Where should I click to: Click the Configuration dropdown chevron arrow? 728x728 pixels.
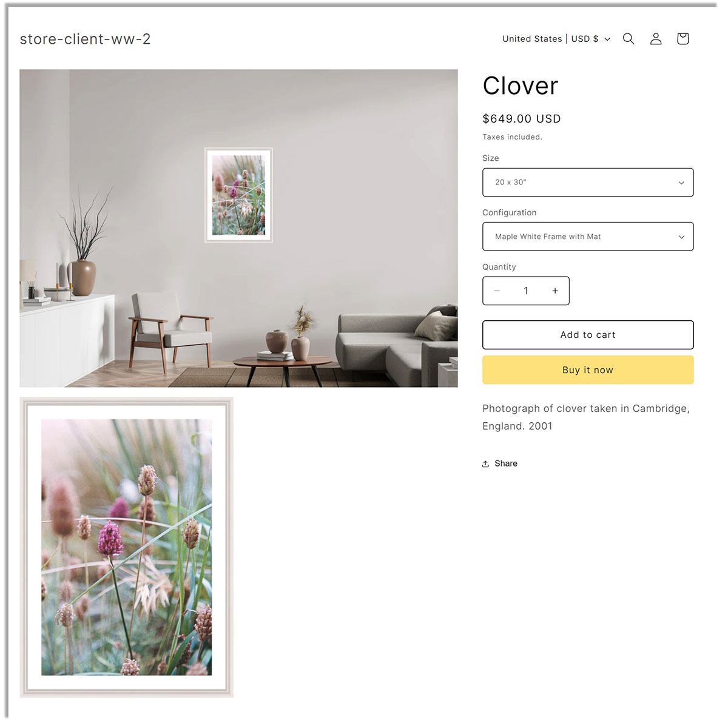(681, 237)
